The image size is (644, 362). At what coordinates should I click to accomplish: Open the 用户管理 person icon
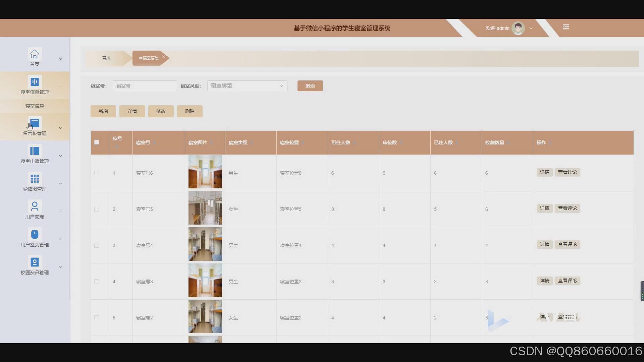[x=35, y=206]
